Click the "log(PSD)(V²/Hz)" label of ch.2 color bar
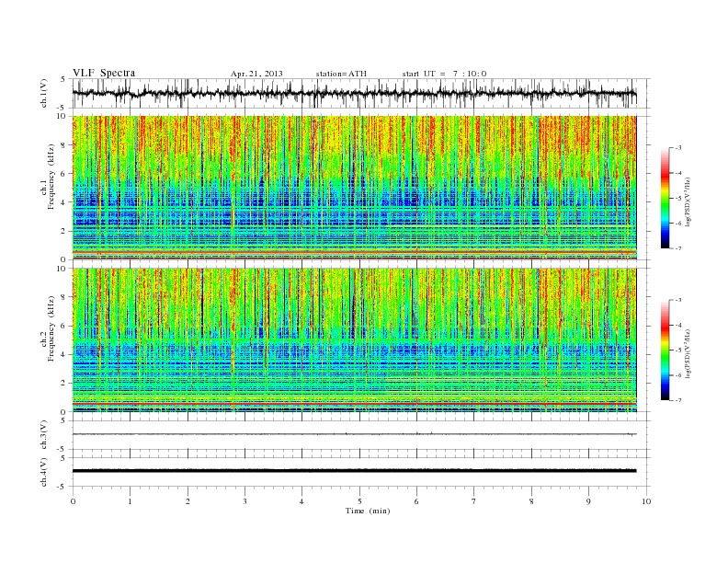The height and width of the screenshot is (563, 728). tap(688, 353)
